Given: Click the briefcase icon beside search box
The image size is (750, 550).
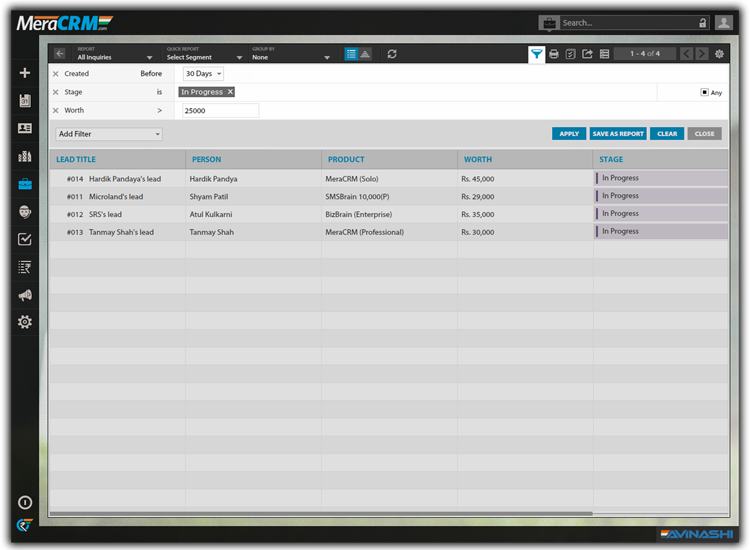Looking at the screenshot, I should click(549, 22).
